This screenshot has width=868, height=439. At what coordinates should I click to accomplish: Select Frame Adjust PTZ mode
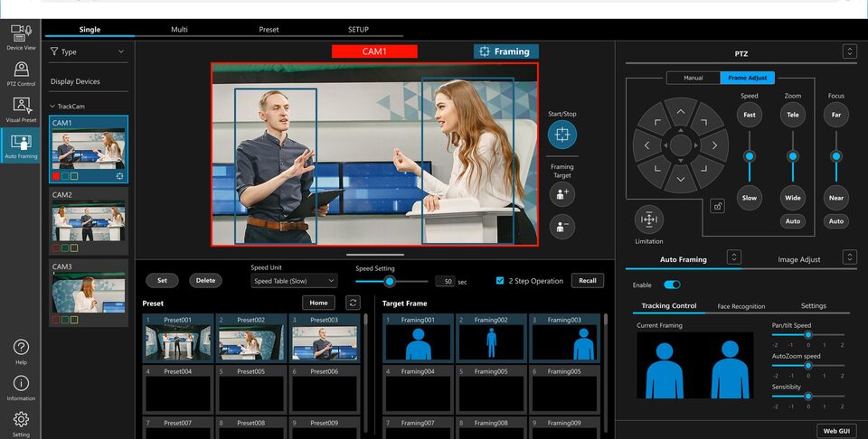pos(748,78)
